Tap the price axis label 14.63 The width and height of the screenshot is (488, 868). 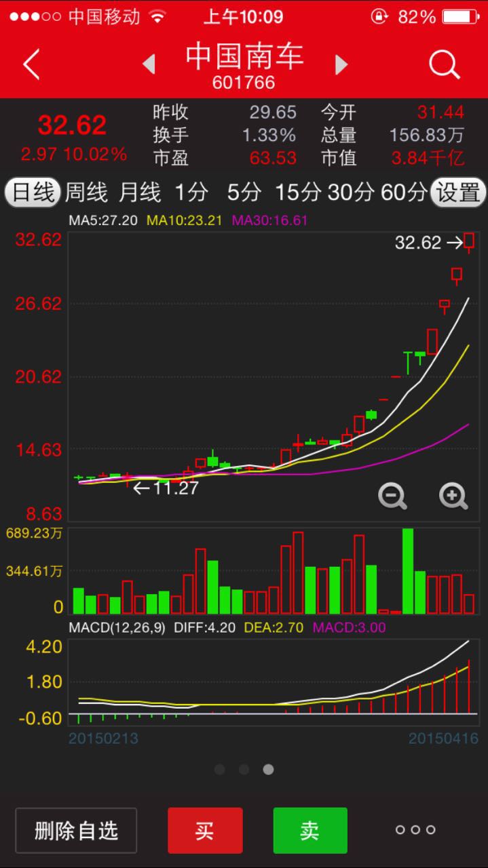click(x=39, y=449)
